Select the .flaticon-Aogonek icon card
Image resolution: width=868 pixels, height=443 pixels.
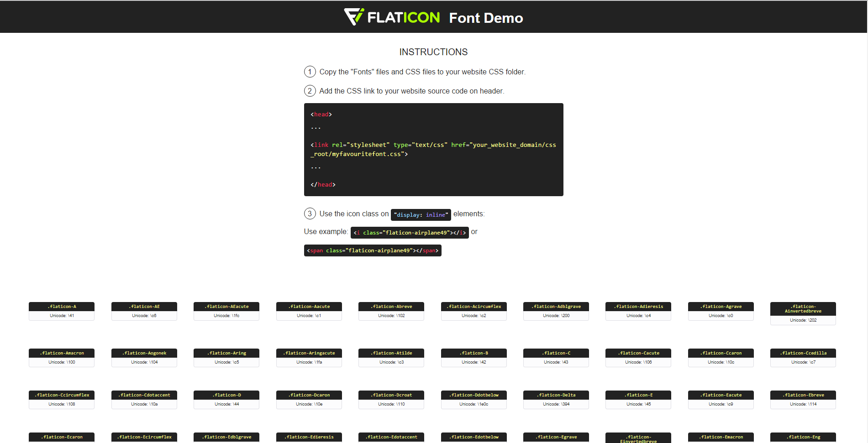click(x=144, y=357)
